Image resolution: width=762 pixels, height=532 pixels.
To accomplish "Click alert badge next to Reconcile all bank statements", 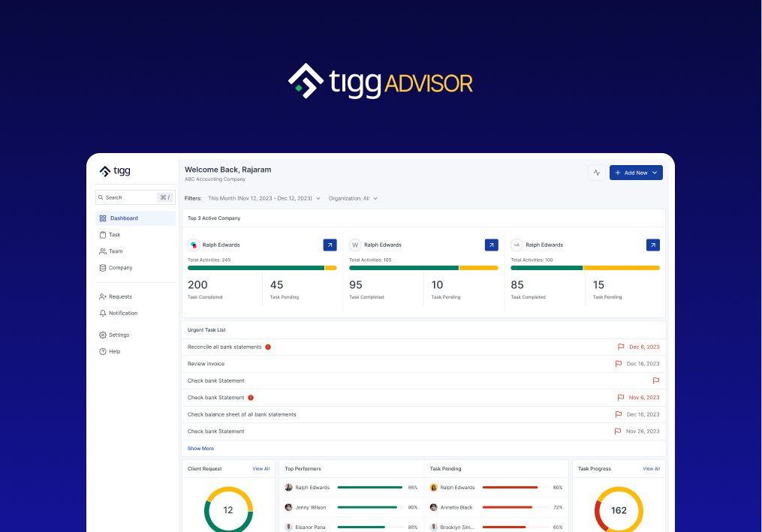I will coord(268,347).
